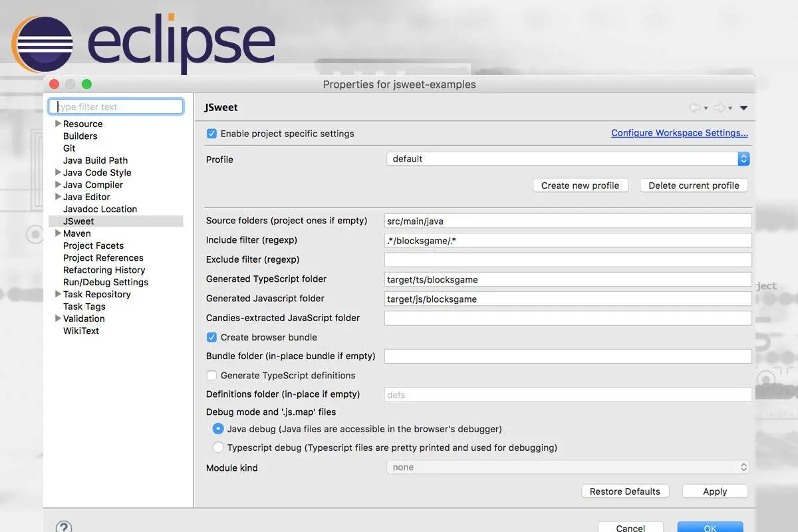The height and width of the screenshot is (532, 798).
Task: Select Builders in the properties tree
Action: point(80,136)
